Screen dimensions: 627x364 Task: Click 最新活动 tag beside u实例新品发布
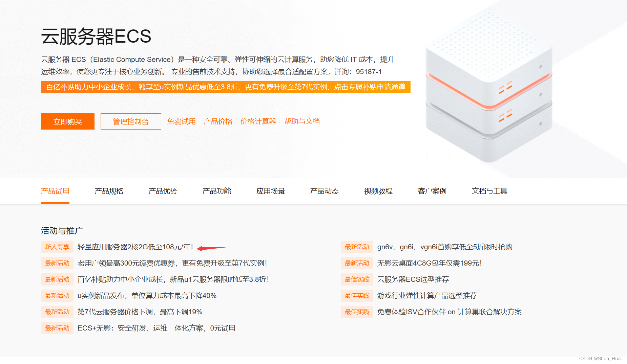pos(57,296)
